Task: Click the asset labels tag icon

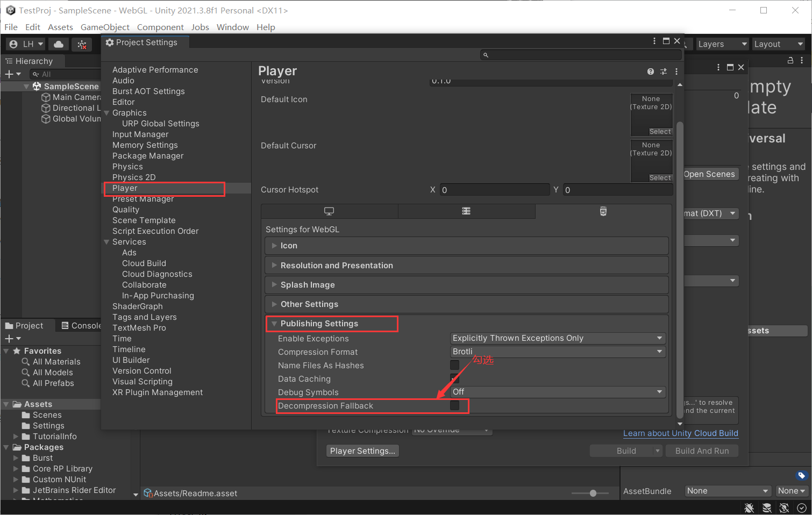Action: (801, 475)
